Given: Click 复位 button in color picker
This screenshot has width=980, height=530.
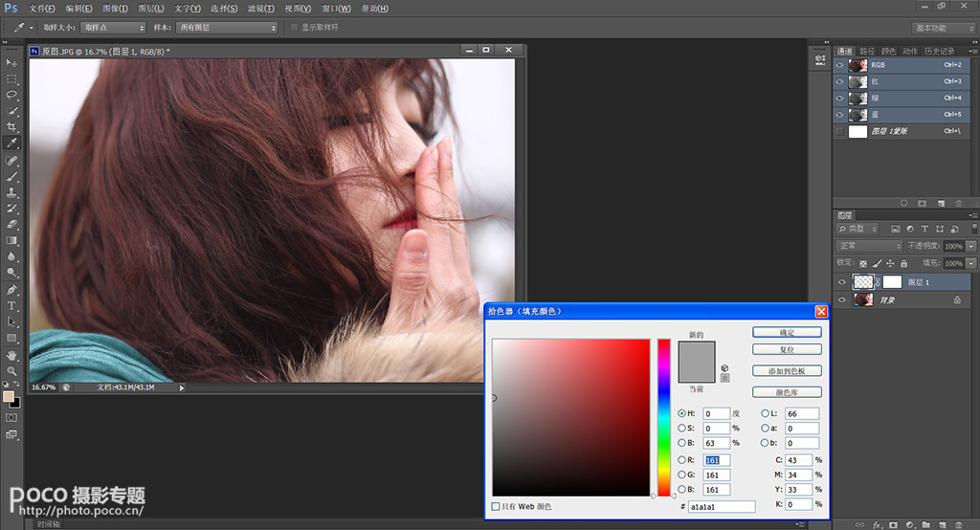Looking at the screenshot, I should point(787,349).
